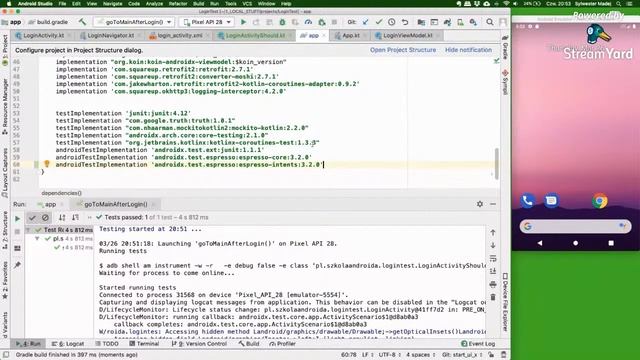Open Pixel API 28 device dropdown
This screenshot has height=360, width=640.
[x=207, y=22]
